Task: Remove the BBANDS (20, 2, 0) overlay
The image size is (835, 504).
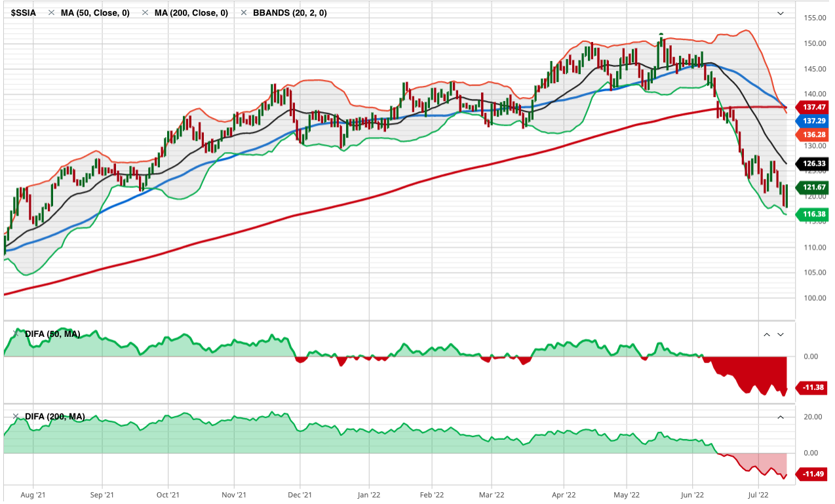Action: (x=244, y=12)
